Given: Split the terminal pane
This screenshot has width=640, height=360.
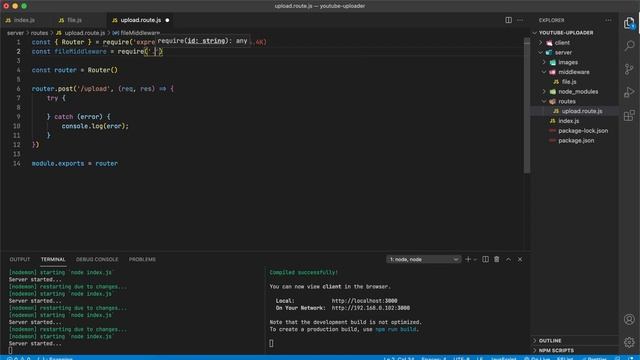Looking at the screenshot, I should click(x=485, y=259).
